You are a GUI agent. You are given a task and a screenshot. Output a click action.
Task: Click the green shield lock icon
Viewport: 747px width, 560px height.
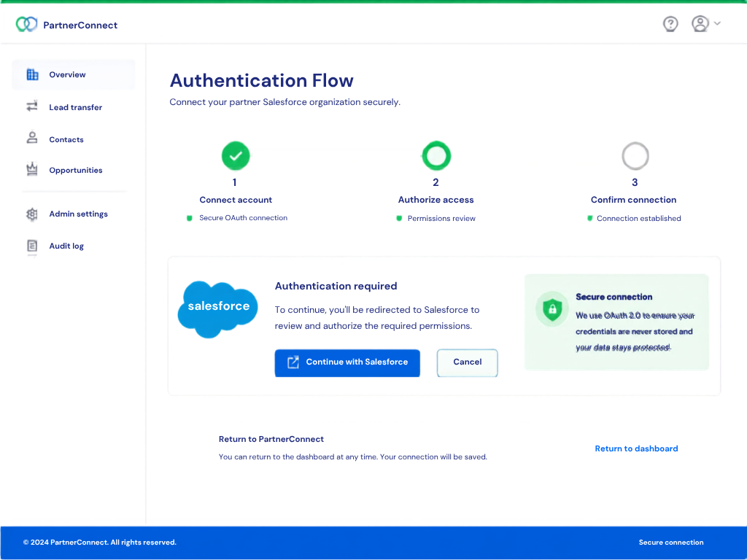coord(552,308)
